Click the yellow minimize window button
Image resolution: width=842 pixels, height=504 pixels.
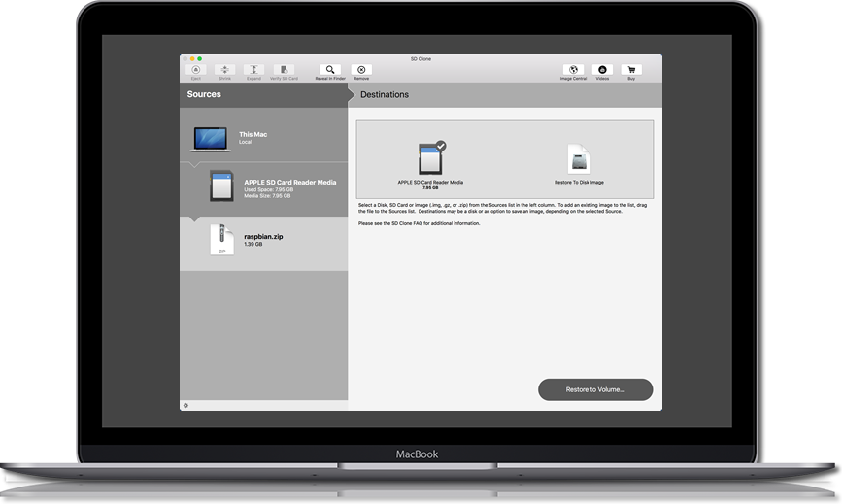192,58
